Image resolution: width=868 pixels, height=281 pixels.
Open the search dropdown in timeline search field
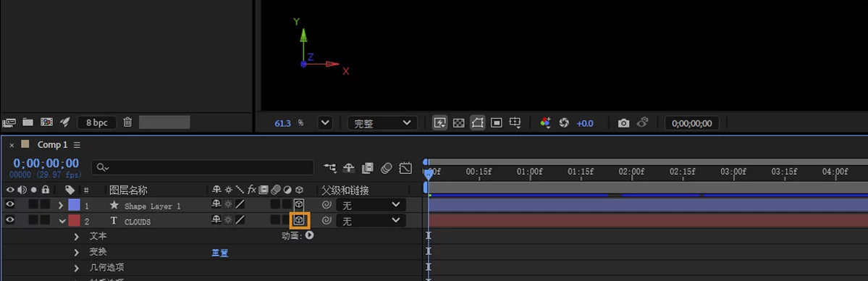click(103, 167)
